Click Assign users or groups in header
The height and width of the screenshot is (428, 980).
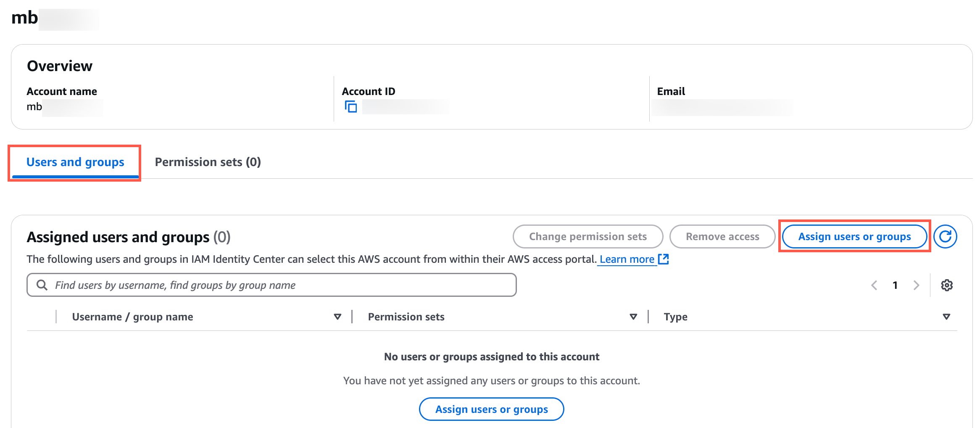tap(855, 237)
